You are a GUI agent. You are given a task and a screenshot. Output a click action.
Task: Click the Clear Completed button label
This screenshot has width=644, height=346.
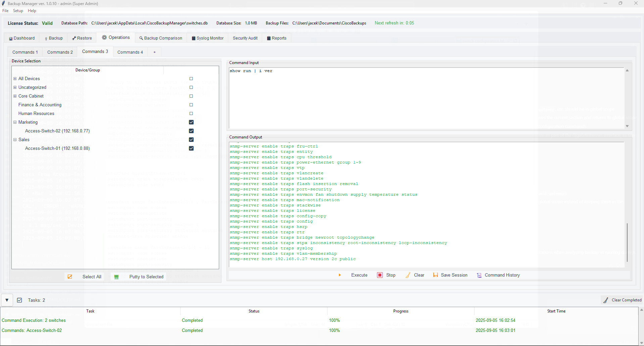point(627,300)
